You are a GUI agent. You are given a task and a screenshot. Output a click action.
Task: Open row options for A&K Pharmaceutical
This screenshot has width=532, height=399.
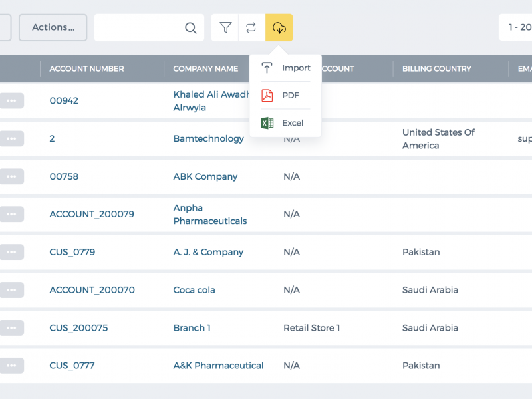pyautogui.click(x=11, y=365)
